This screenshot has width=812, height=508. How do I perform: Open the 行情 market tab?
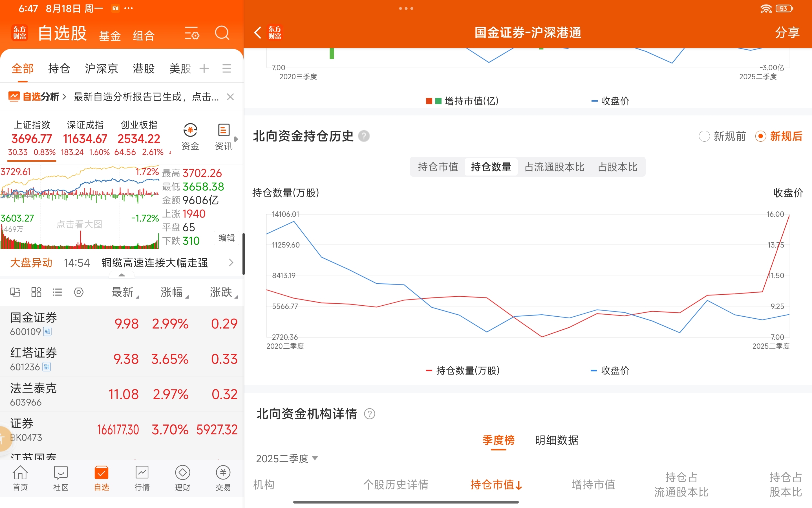[x=142, y=478]
